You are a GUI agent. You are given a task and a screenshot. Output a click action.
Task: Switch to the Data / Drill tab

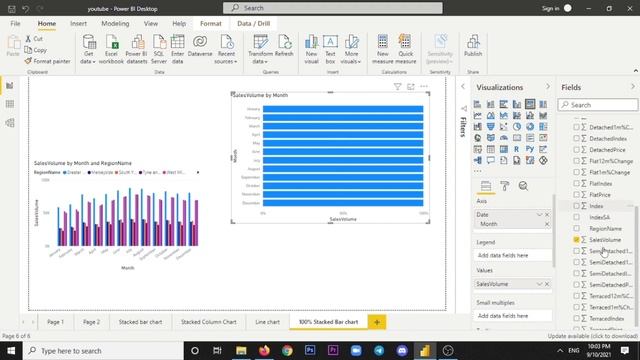click(x=253, y=24)
